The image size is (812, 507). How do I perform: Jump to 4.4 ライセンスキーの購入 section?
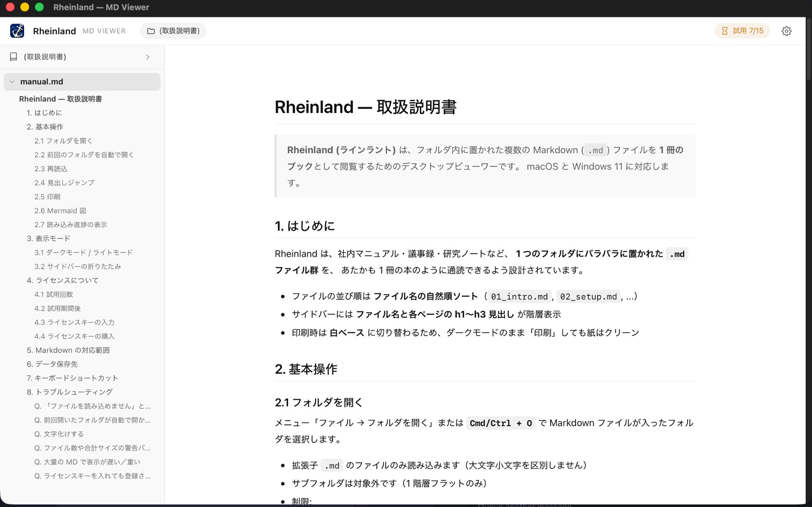coord(74,336)
